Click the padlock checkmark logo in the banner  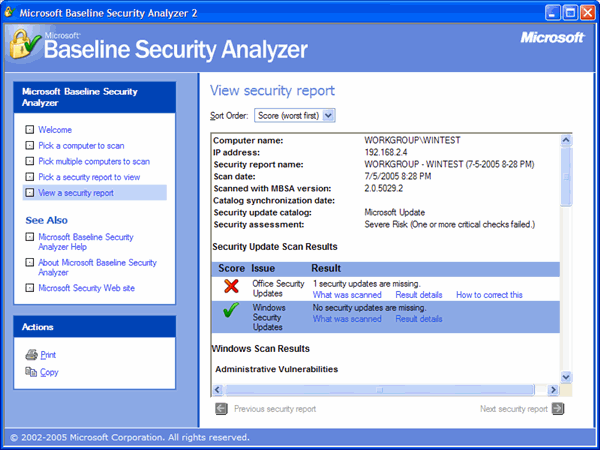coord(25,45)
